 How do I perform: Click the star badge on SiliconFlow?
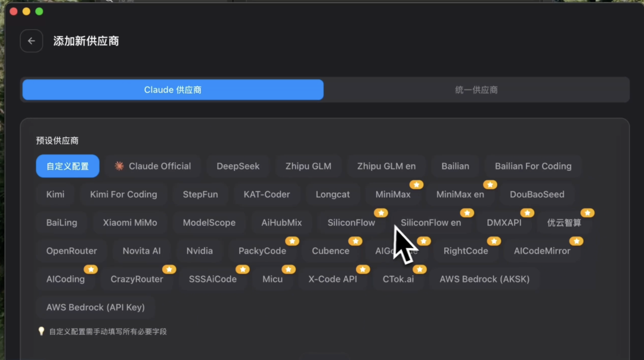[x=381, y=213]
